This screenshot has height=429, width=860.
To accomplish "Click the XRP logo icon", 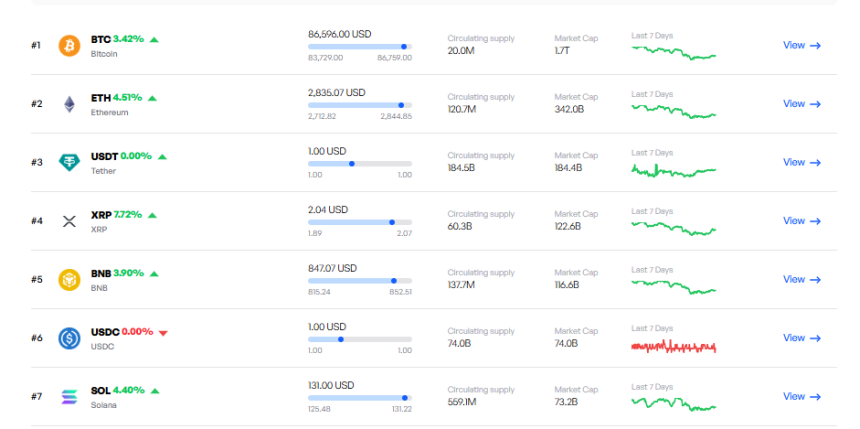I will 69,221.
